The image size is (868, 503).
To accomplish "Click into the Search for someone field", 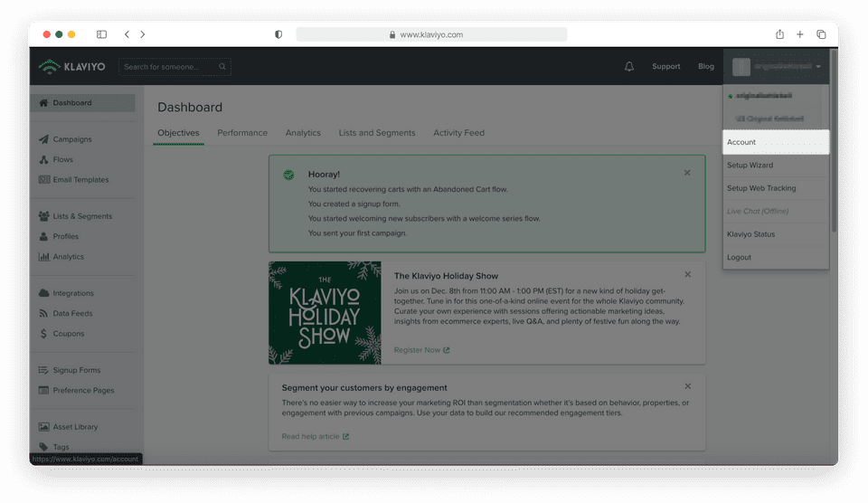I will pos(167,66).
